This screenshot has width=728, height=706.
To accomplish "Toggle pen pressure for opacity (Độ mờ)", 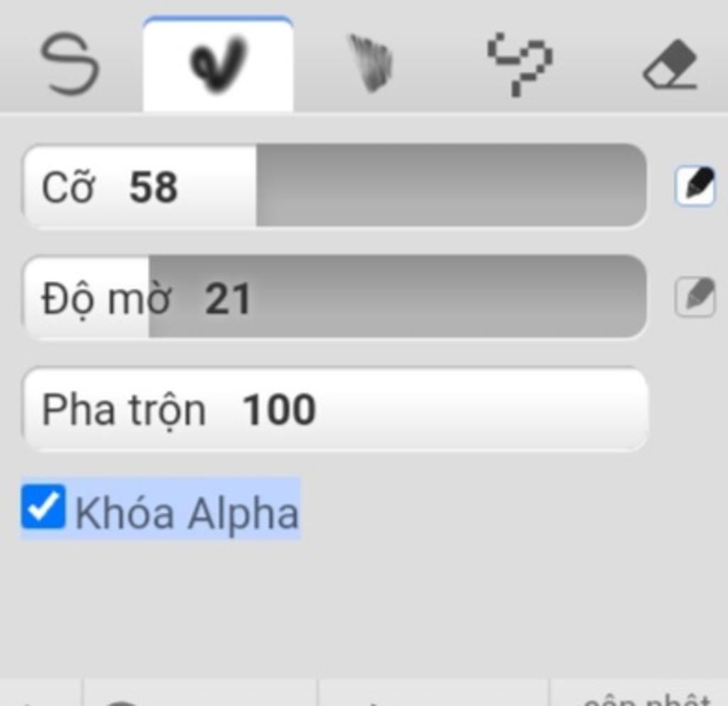I will coord(695,297).
